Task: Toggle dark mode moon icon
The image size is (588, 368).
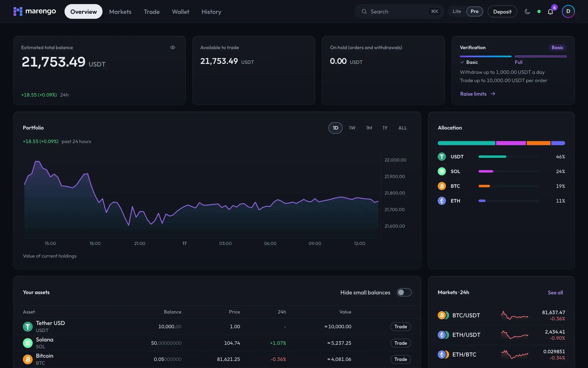Action: [x=527, y=11]
